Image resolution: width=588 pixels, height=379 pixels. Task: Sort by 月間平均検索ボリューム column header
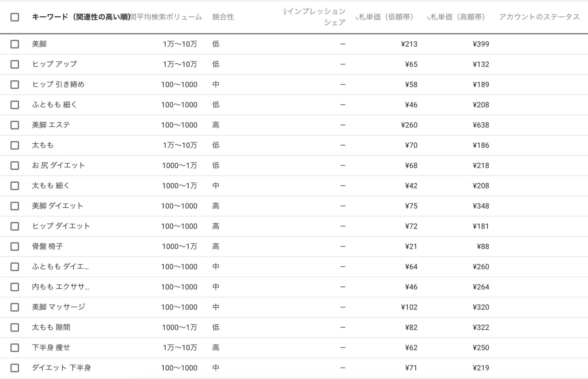tap(166, 17)
